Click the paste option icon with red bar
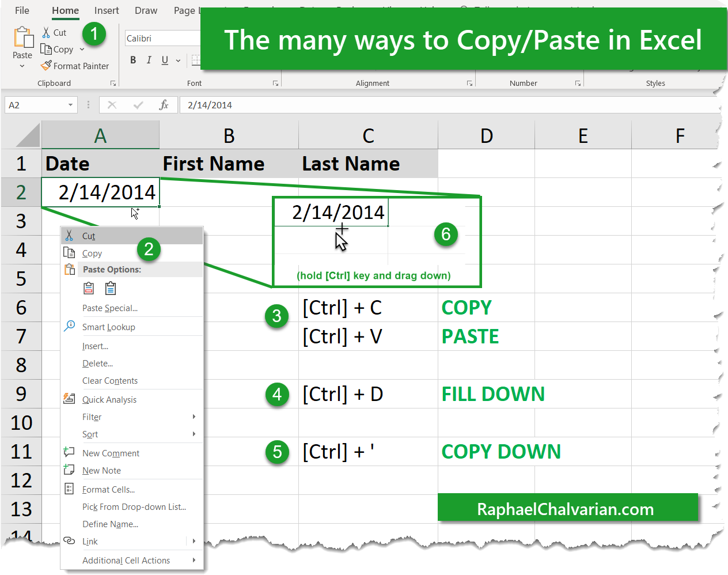This screenshot has height=575, width=728. [x=89, y=288]
